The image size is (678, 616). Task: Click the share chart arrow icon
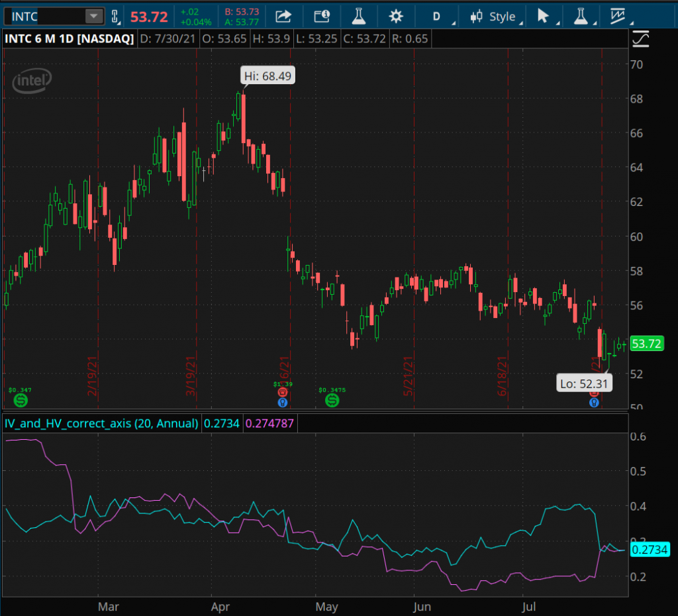pos(283,17)
